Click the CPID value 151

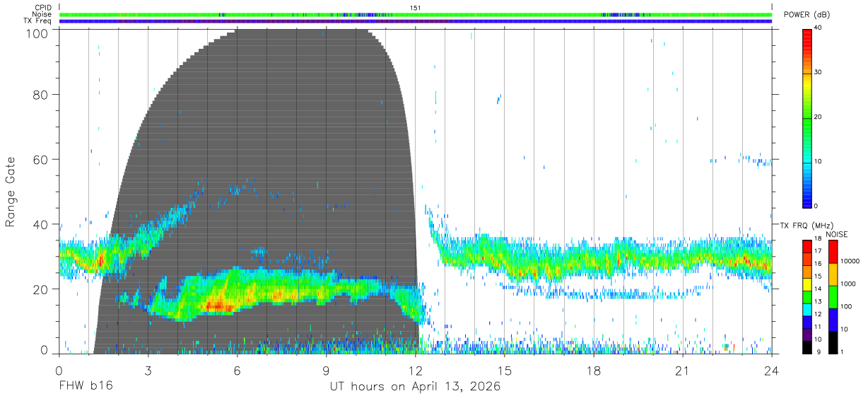(x=416, y=8)
